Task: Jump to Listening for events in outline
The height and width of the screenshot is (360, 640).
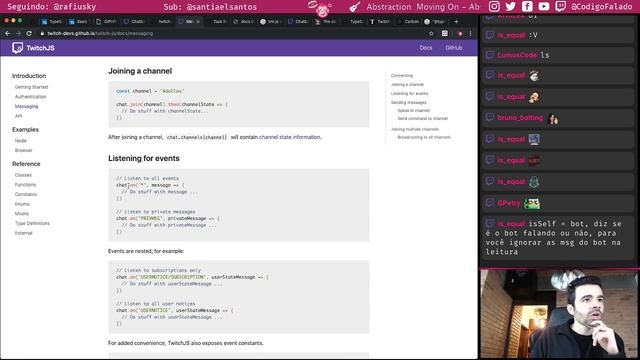Action: tap(409, 93)
